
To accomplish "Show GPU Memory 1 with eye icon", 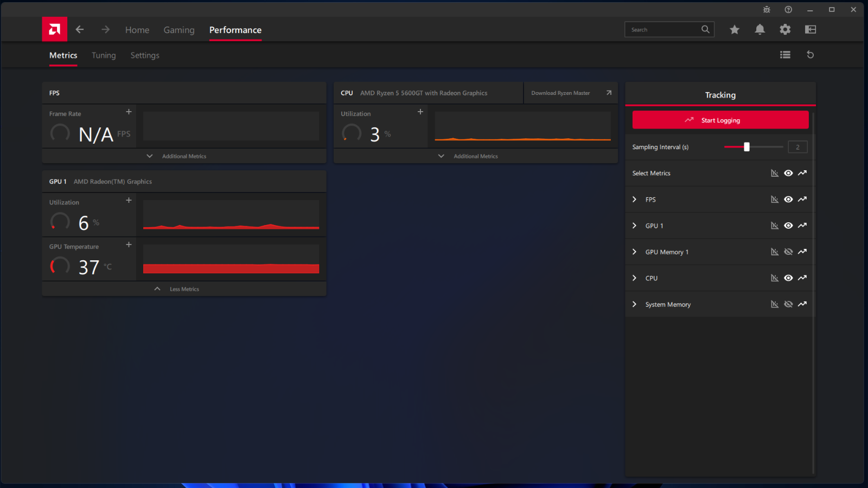I will tap(788, 252).
